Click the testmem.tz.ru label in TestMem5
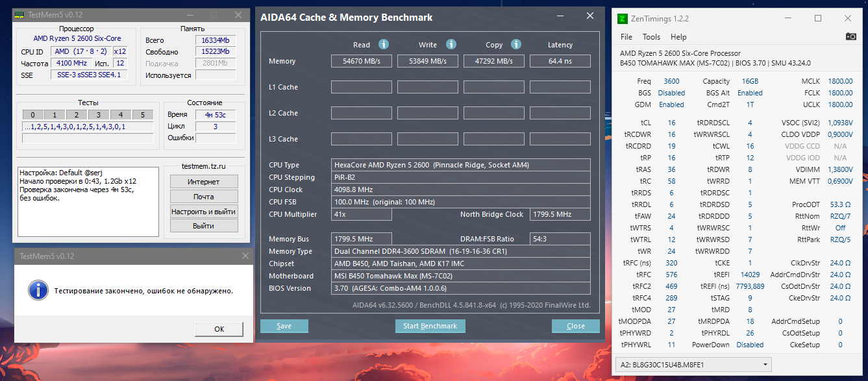Viewport: 868px width, 381px height. click(x=203, y=166)
